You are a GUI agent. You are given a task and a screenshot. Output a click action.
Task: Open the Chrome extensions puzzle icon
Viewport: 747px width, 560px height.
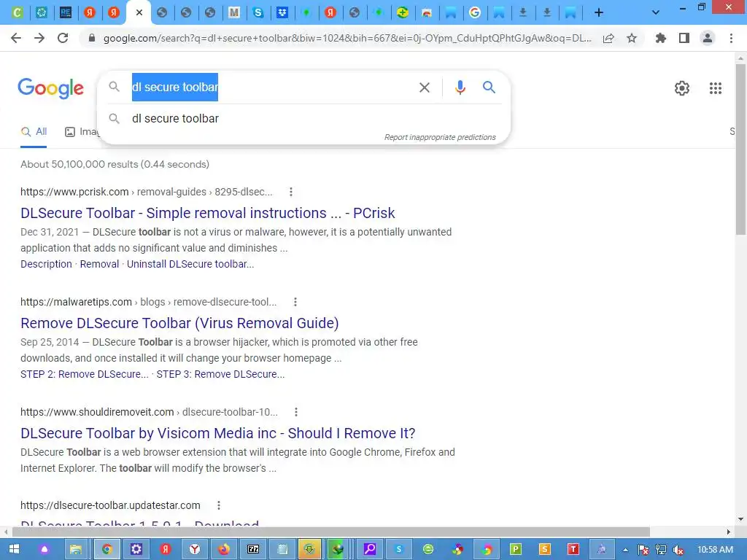click(x=661, y=38)
